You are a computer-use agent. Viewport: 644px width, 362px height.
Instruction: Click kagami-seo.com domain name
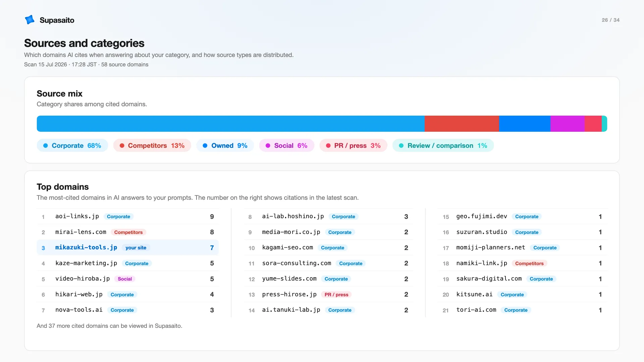[x=287, y=247]
